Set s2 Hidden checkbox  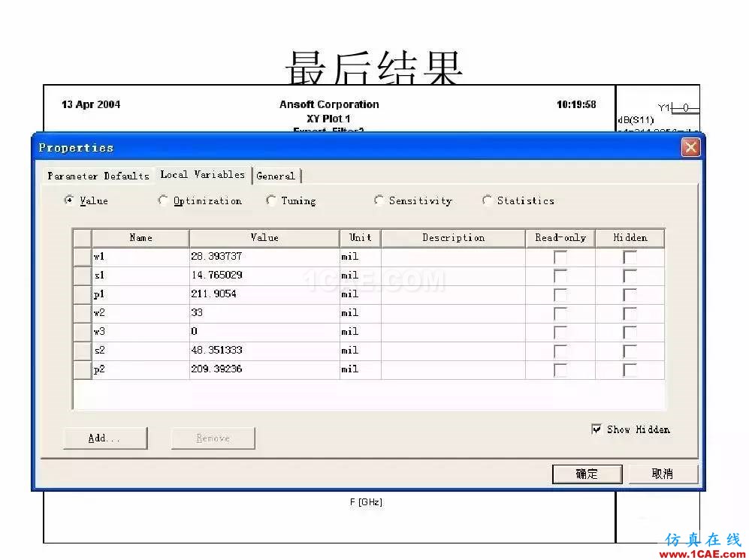click(630, 351)
